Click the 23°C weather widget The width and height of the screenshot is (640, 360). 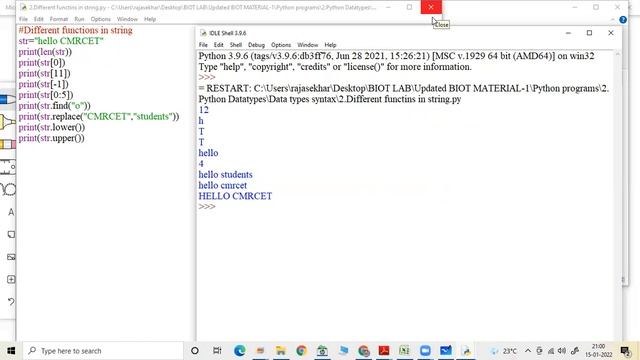click(x=504, y=351)
